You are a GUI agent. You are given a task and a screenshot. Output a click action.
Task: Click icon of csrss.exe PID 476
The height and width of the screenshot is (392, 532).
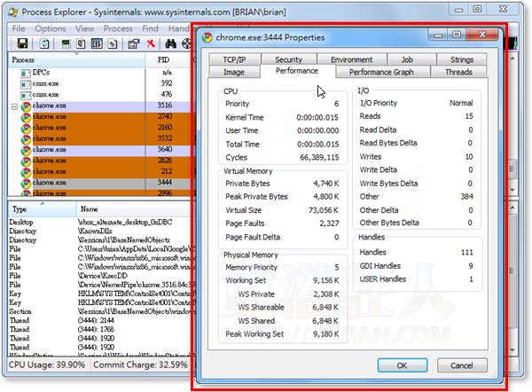pos(26,95)
